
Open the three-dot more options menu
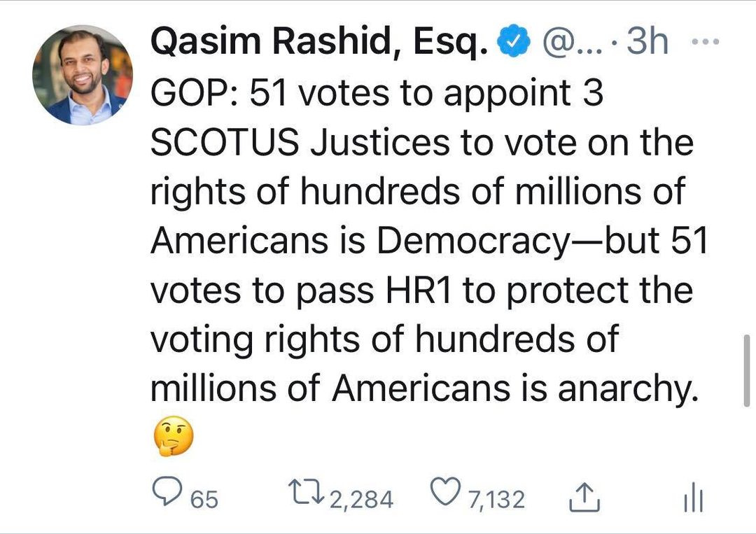point(706,42)
